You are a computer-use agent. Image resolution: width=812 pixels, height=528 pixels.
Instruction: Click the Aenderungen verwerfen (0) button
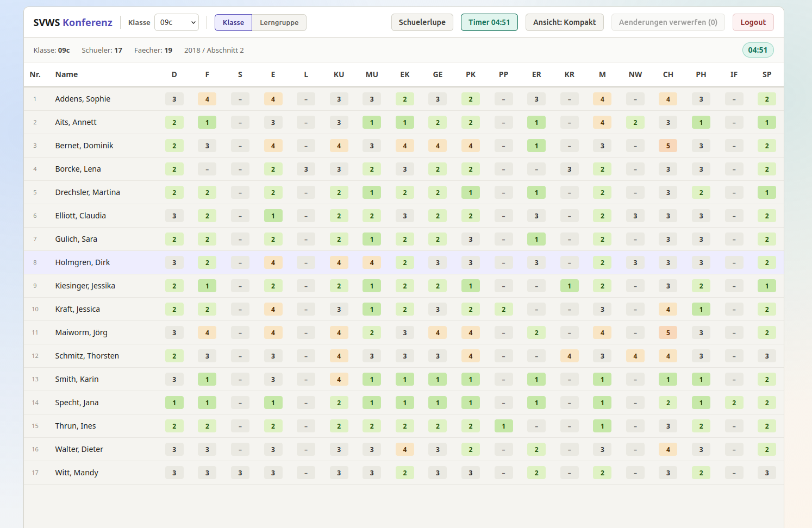click(667, 22)
